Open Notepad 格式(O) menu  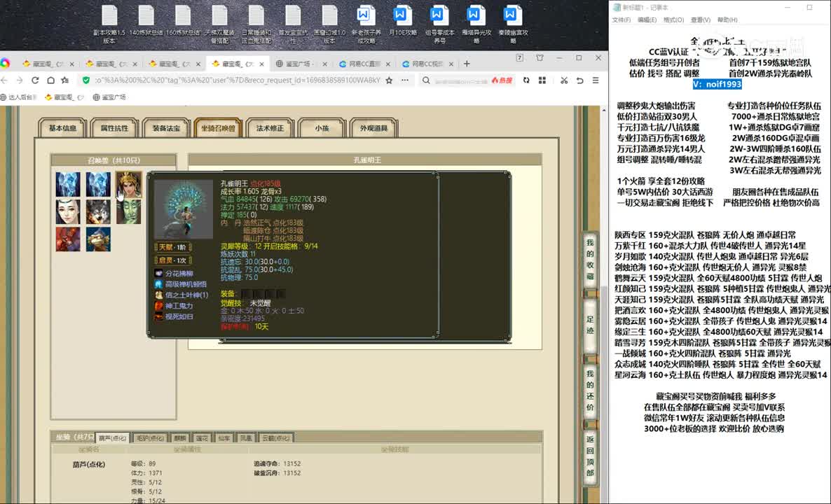(x=673, y=20)
